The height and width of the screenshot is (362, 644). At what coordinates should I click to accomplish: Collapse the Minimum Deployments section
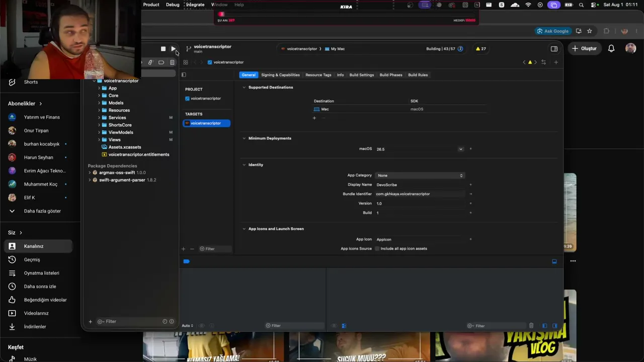[244, 138]
